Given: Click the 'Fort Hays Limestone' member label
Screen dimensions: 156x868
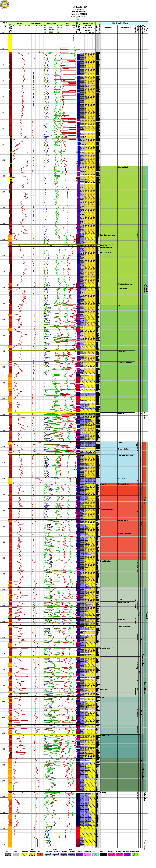Looking at the screenshot, I should [107, 235].
